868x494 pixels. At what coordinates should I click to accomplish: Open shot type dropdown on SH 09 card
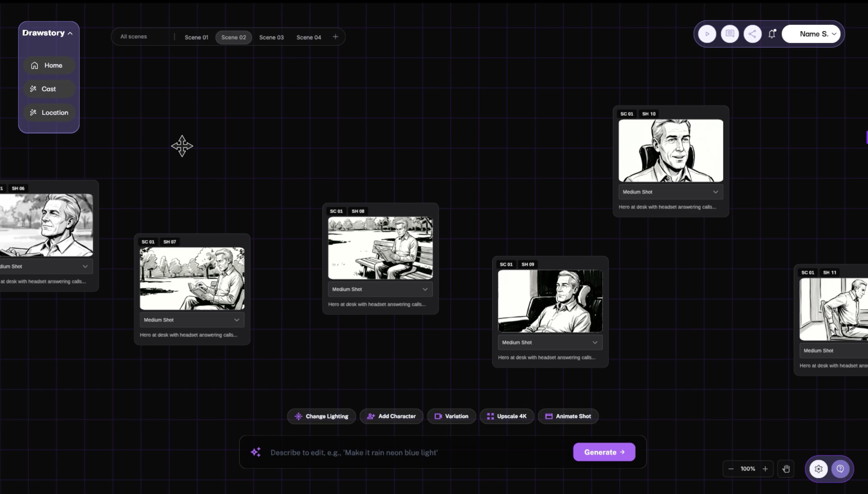coord(550,343)
